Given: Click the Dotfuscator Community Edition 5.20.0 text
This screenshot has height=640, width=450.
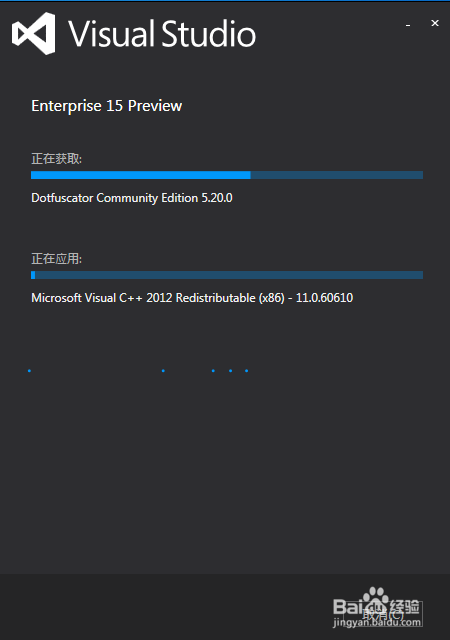Looking at the screenshot, I should tap(132, 198).
